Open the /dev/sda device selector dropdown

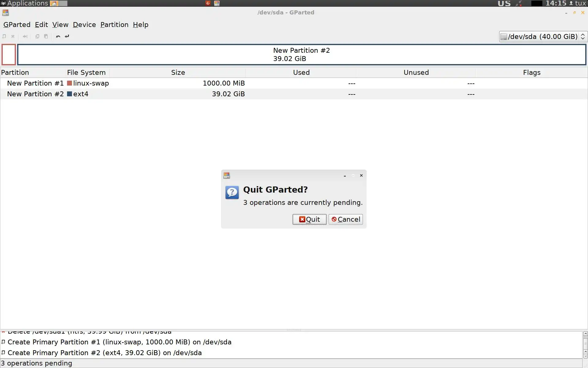tap(543, 36)
